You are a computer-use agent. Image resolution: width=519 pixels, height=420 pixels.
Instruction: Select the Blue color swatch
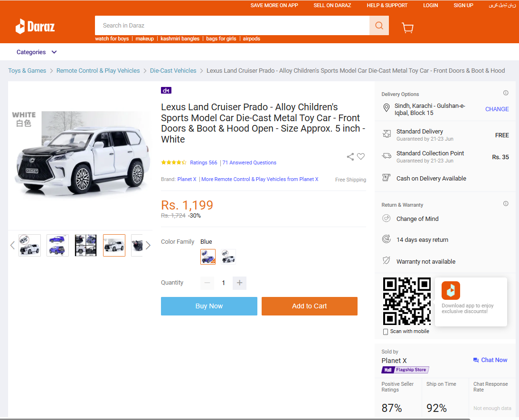pyautogui.click(x=208, y=257)
